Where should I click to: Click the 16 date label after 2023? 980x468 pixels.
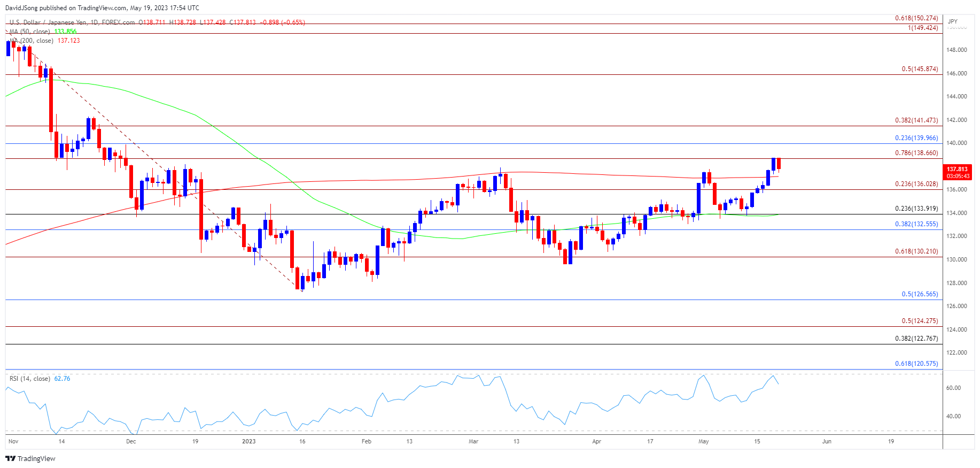[302, 441]
